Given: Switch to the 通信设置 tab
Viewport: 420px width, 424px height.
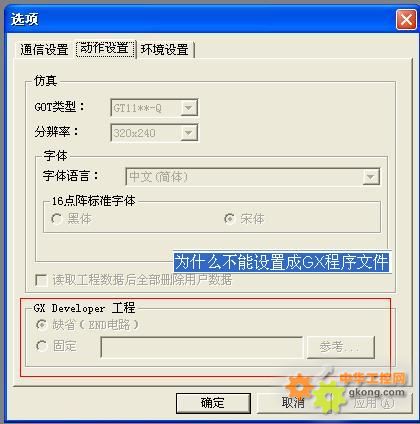Looking at the screenshot, I should click(x=44, y=50).
